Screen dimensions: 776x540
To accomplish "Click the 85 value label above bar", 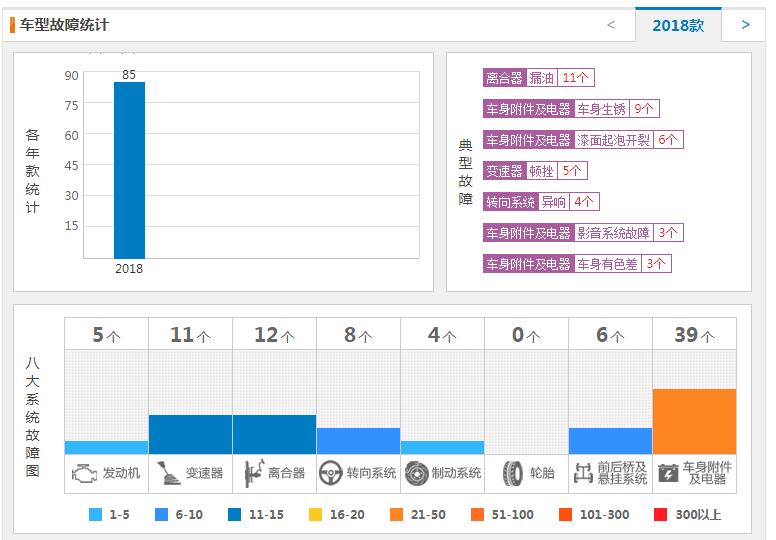I will point(129,75).
